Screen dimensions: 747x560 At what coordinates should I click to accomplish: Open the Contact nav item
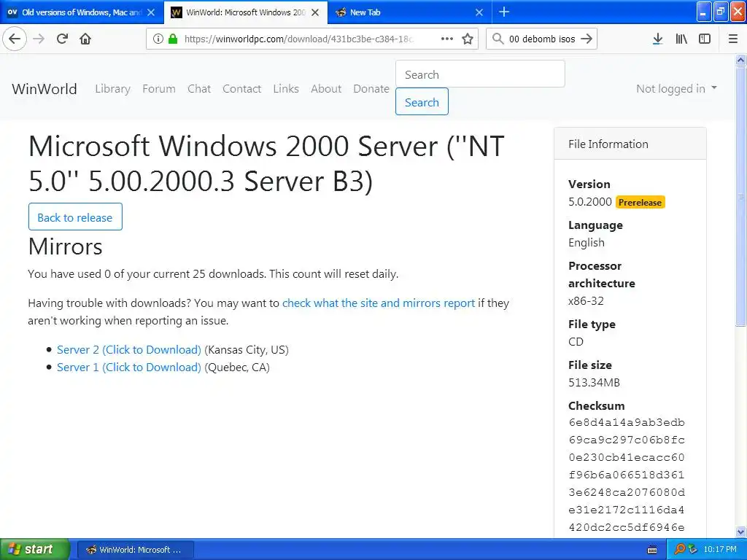pos(241,88)
